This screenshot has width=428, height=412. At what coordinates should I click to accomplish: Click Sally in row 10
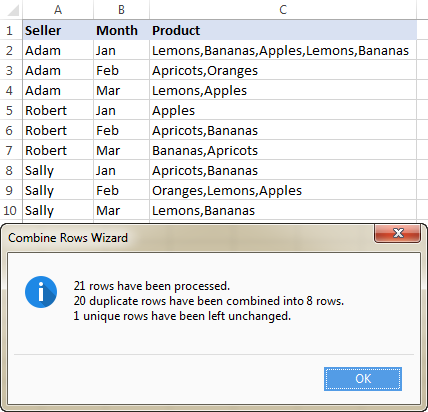point(58,210)
